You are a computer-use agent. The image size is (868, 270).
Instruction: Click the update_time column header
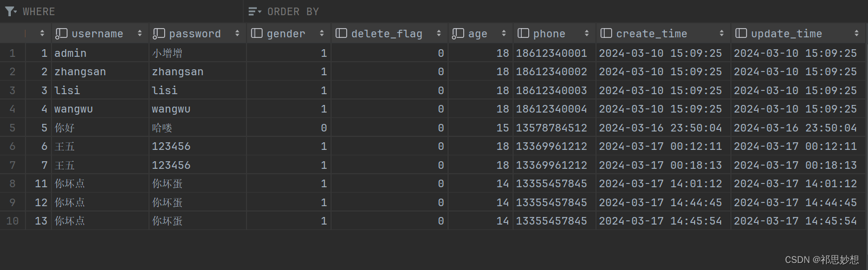798,34
